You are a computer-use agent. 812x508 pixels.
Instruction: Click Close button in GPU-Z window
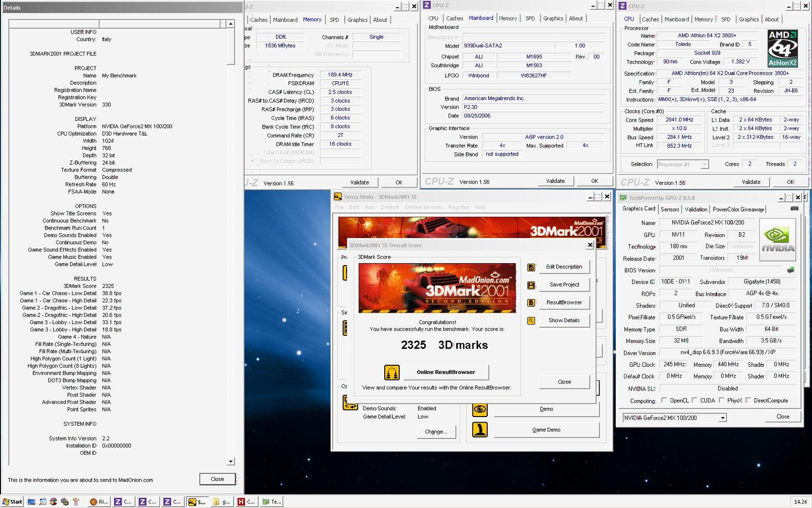point(783,417)
